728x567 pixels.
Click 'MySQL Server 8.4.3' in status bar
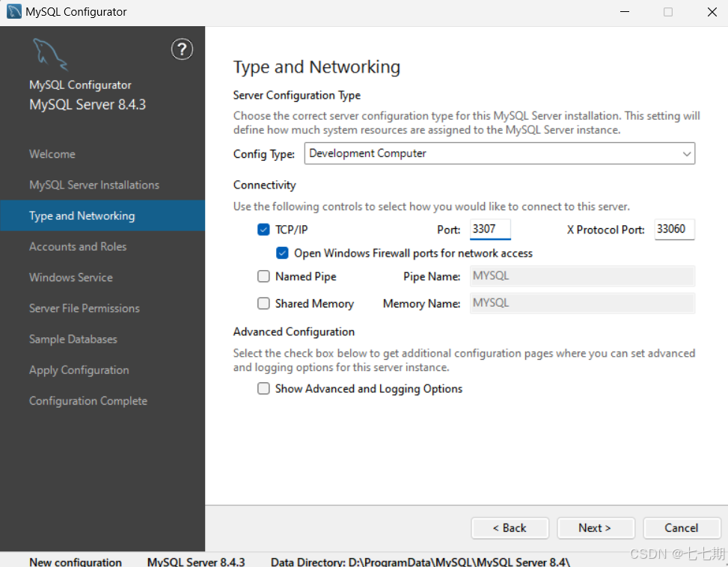pyautogui.click(x=196, y=562)
